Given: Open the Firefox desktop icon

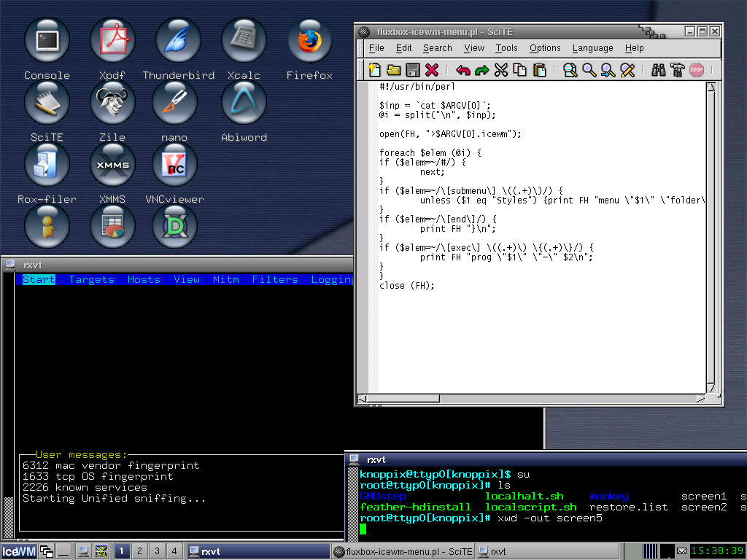Looking at the screenshot, I should click(309, 41).
